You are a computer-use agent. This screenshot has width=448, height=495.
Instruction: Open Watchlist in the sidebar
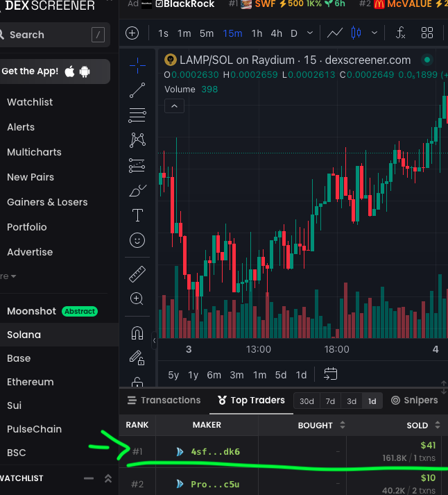tap(30, 102)
